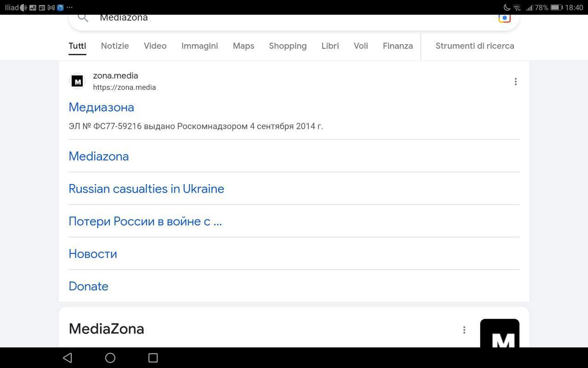Tap the search magnifier icon
The height and width of the screenshot is (368, 588).
[83, 18]
